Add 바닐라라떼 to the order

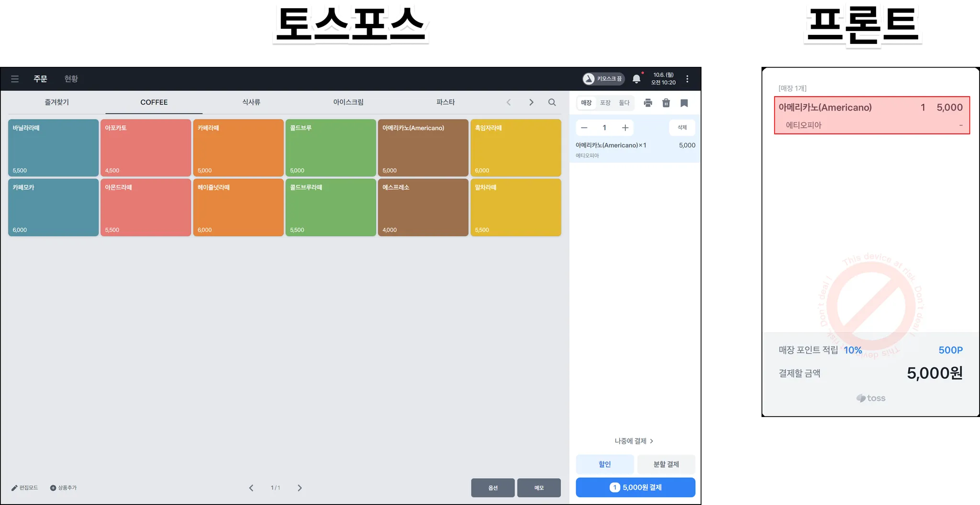[53, 148]
